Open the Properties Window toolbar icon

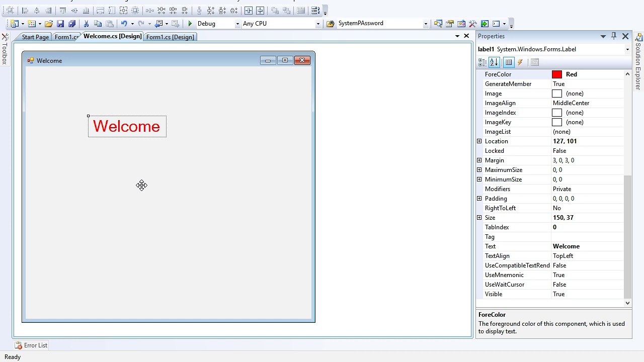449,24
